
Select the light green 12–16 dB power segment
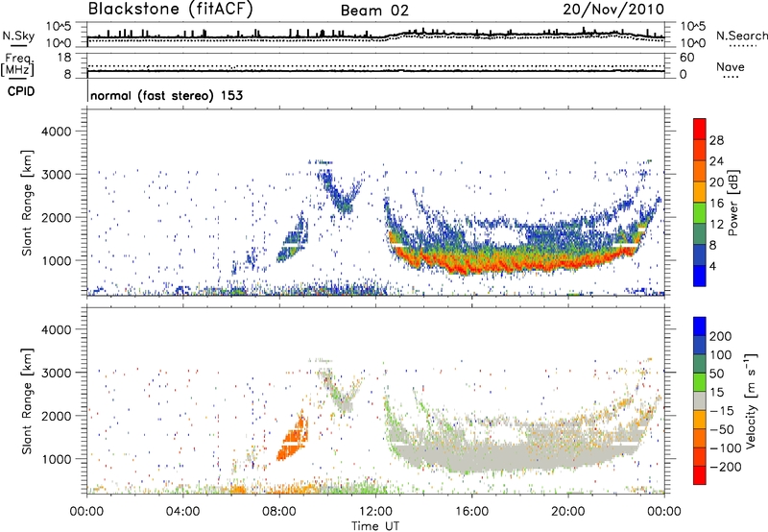click(700, 213)
